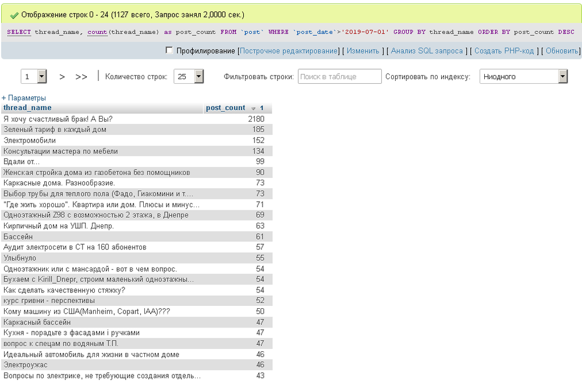Click the SELECT keyword in the query
Image resolution: width=582 pixels, height=392 pixels.
click(x=19, y=32)
